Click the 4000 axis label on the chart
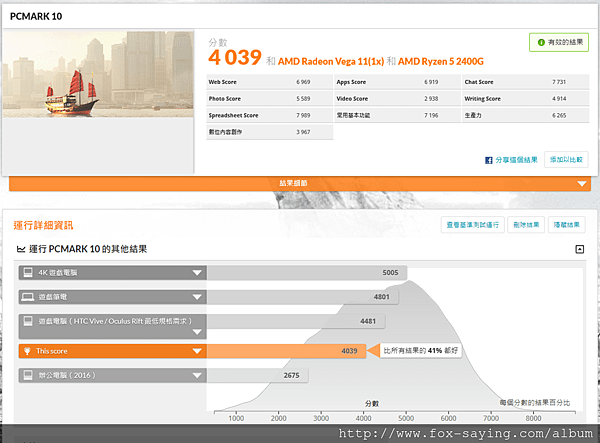The width and height of the screenshot is (600, 443). (x=363, y=418)
